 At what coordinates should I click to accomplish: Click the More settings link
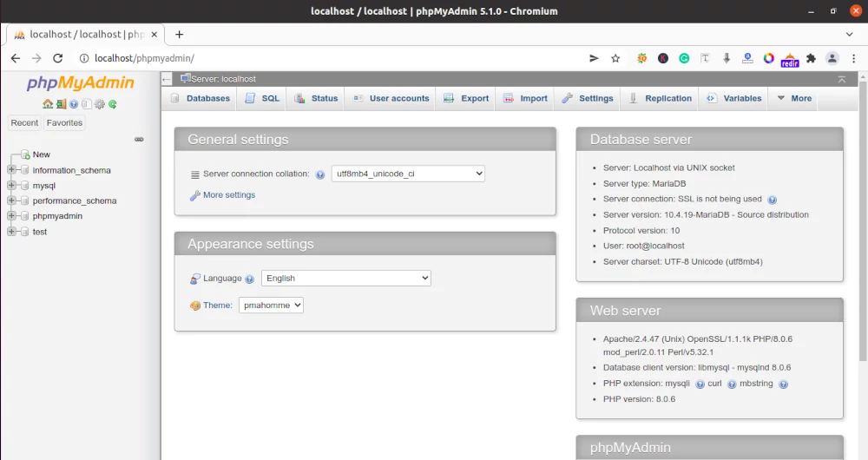229,195
